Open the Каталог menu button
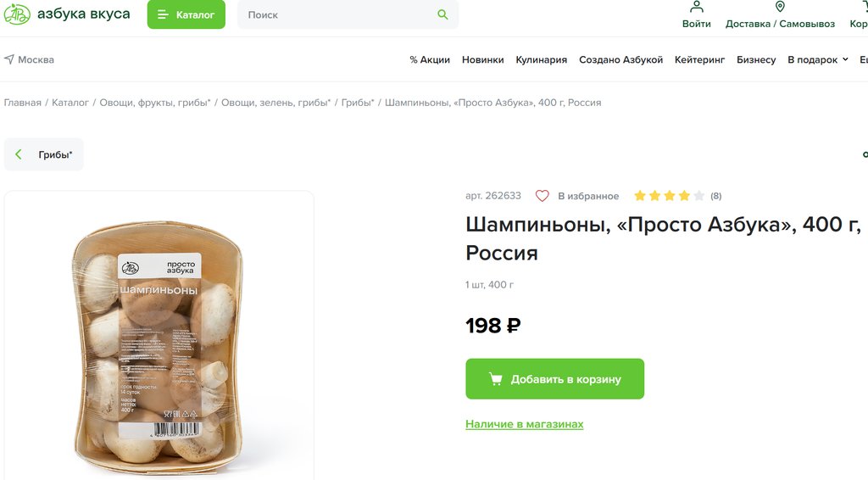 tap(186, 14)
